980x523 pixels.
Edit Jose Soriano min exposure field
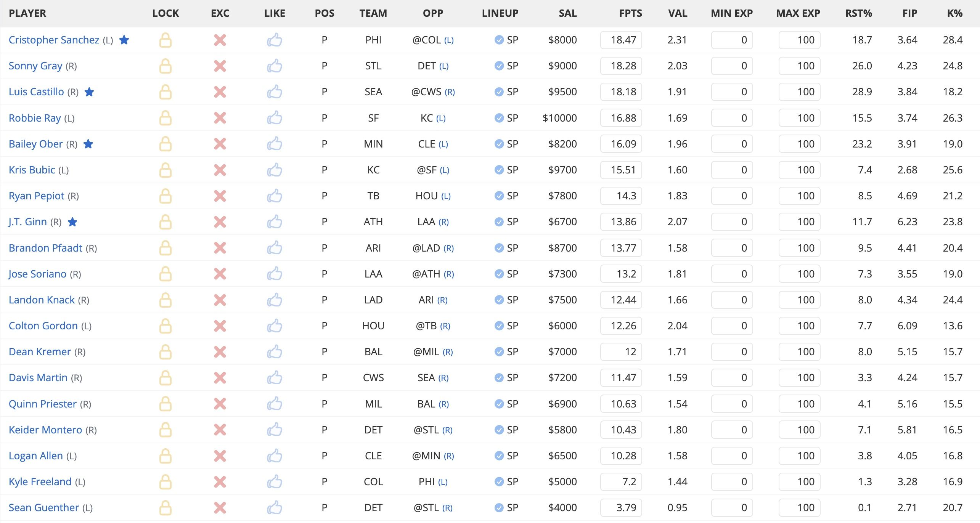click(x=732, y=274)
